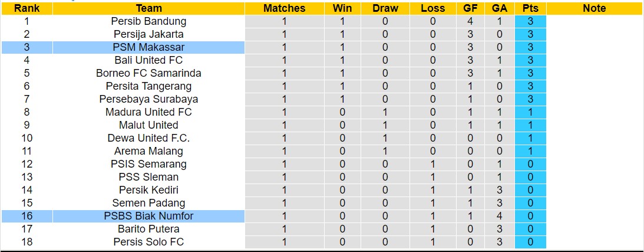Click the Rank column header
The width and height of the screenshot is (644, 252).
[27, 8]
